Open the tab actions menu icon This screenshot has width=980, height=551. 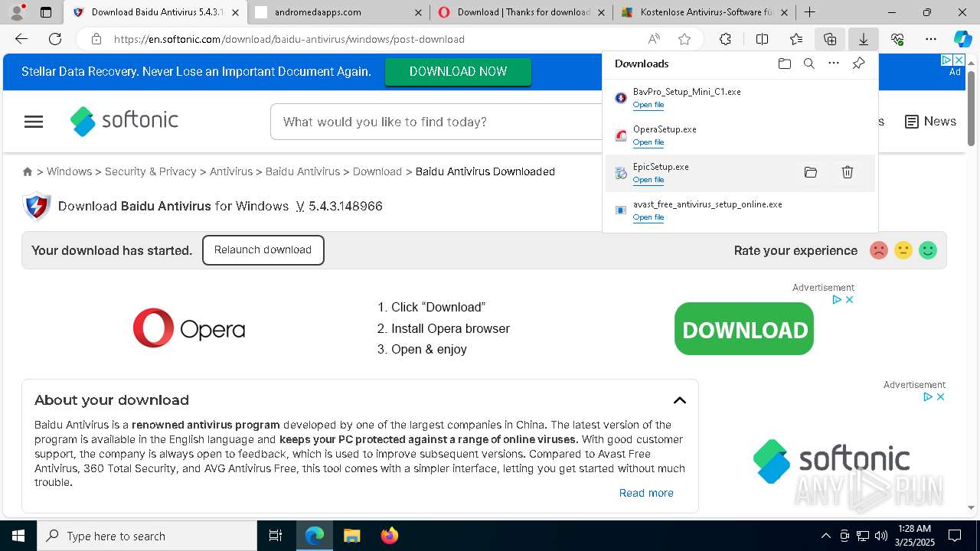pos(46,12)
